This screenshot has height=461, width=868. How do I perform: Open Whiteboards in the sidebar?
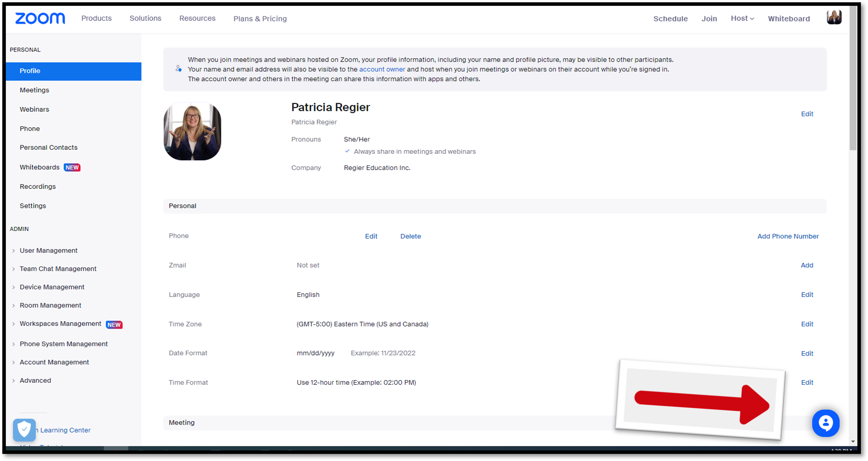pos(39,167)
